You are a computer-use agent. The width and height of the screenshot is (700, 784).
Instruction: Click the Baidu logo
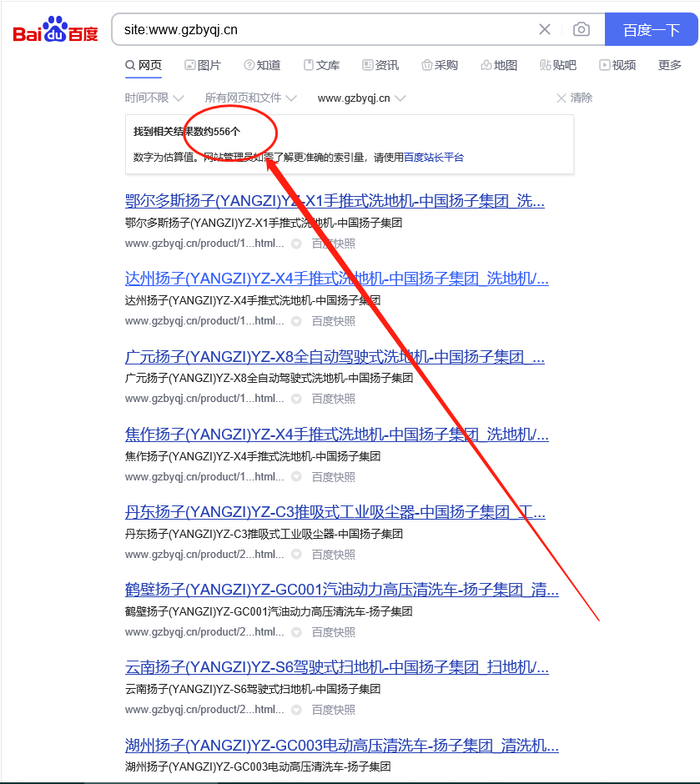(55, 29)
